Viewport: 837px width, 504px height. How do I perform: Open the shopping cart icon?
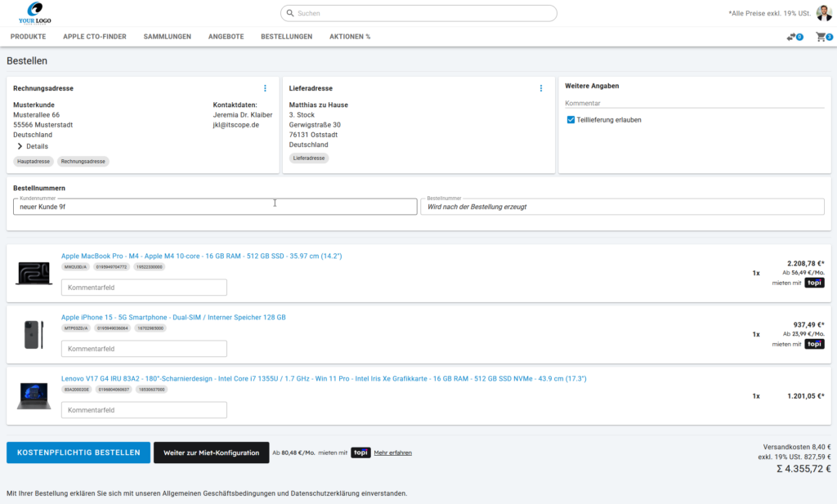821,37
